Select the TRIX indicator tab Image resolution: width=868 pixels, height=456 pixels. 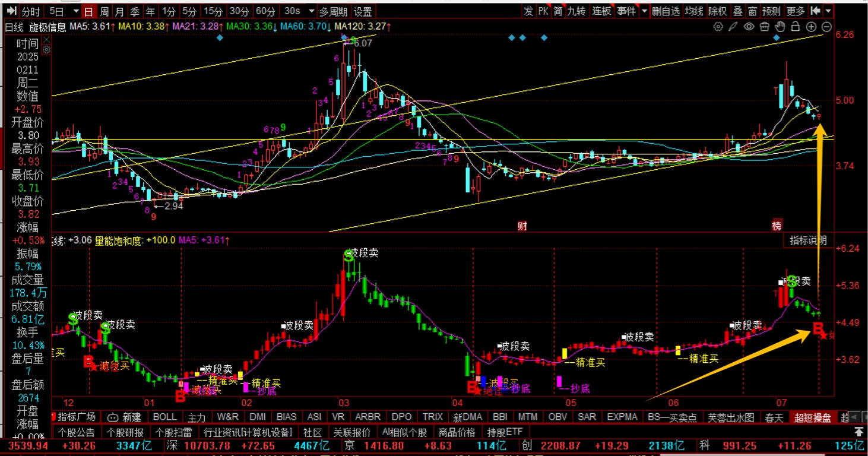pyautogui.click(x=432, y=417)
